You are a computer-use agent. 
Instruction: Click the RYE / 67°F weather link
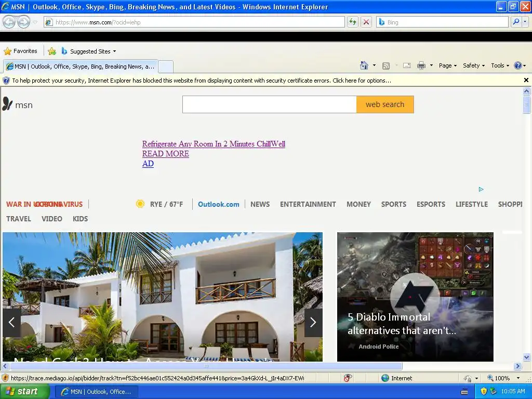click(166, 204)
